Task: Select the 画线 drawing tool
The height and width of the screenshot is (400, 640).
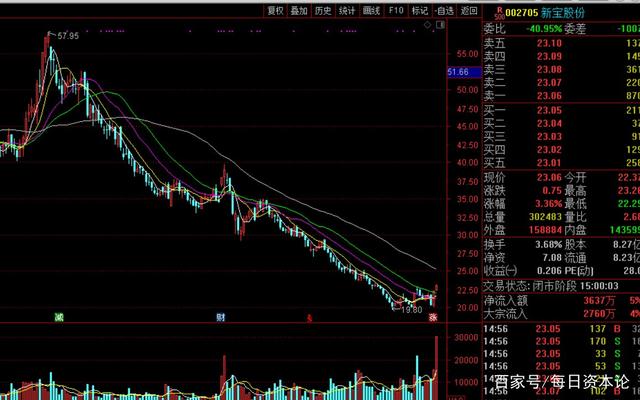Action: (x=371, y=11)
